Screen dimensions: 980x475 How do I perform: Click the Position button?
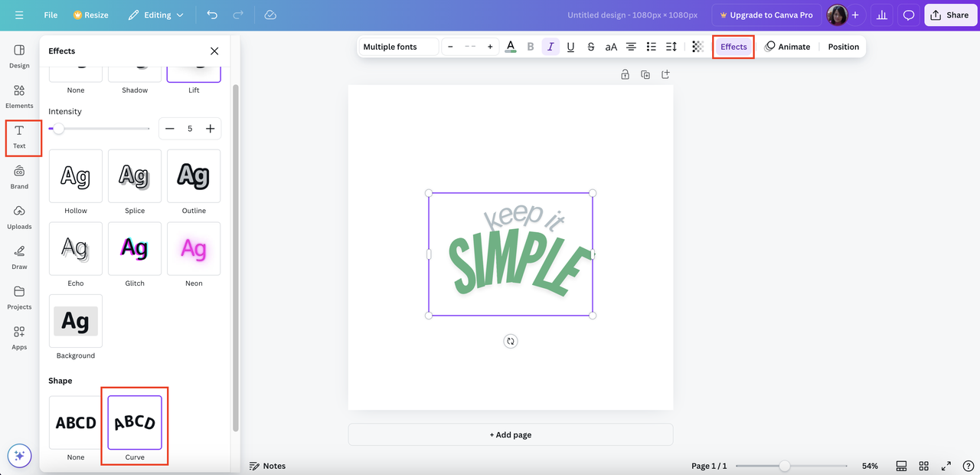coord(843,47)
